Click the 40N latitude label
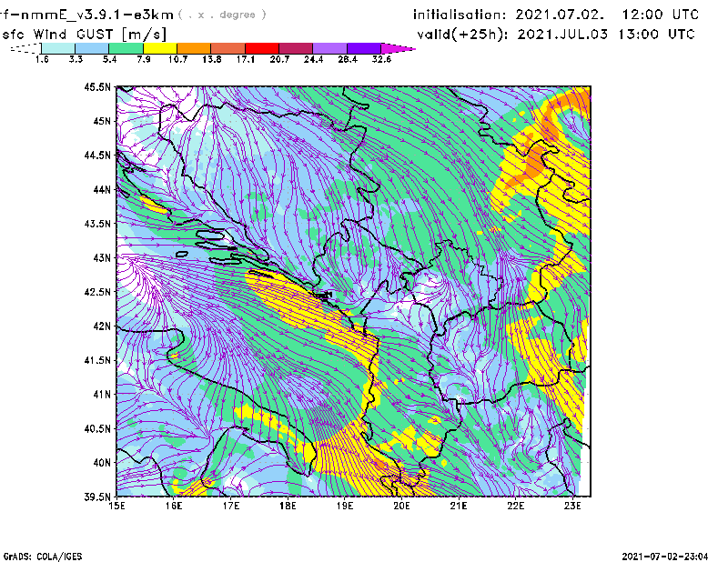Viewport: 728px width, 562px height. (102, 462)
